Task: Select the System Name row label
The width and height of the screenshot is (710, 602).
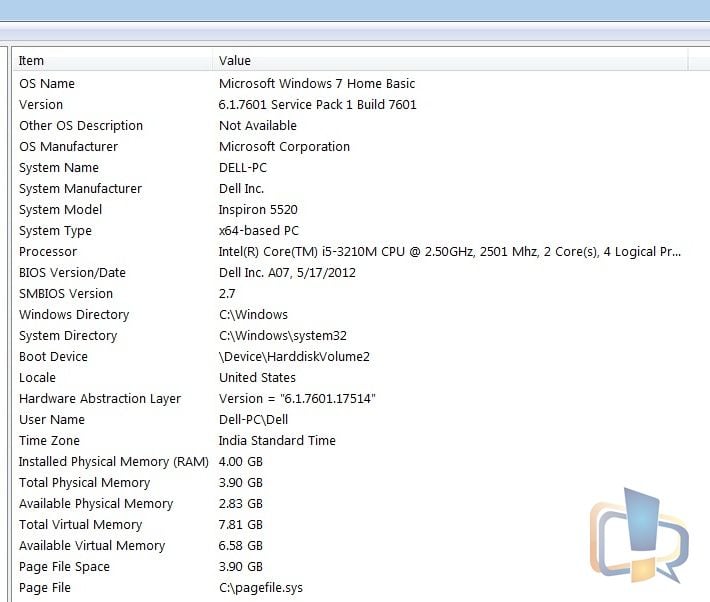Action: pos(58,168)
